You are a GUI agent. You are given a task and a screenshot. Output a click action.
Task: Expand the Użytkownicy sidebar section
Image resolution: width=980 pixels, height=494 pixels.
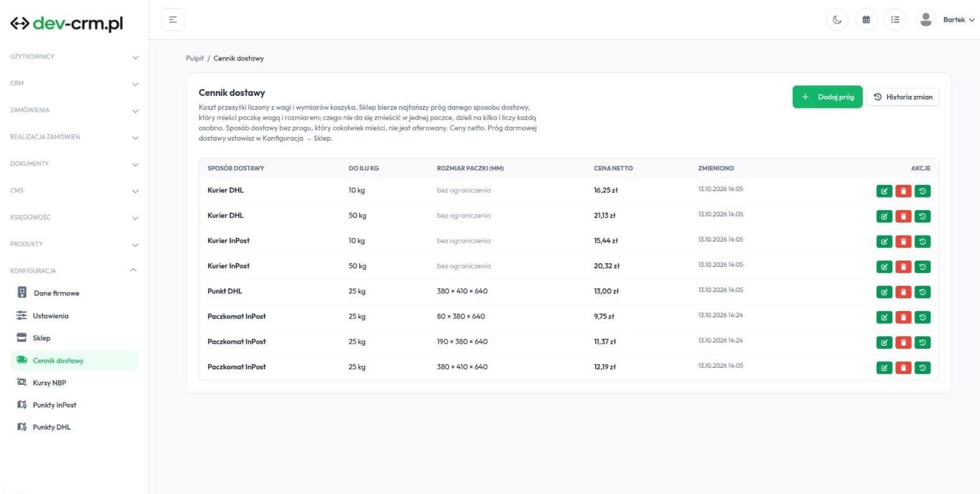click(74, 57)
